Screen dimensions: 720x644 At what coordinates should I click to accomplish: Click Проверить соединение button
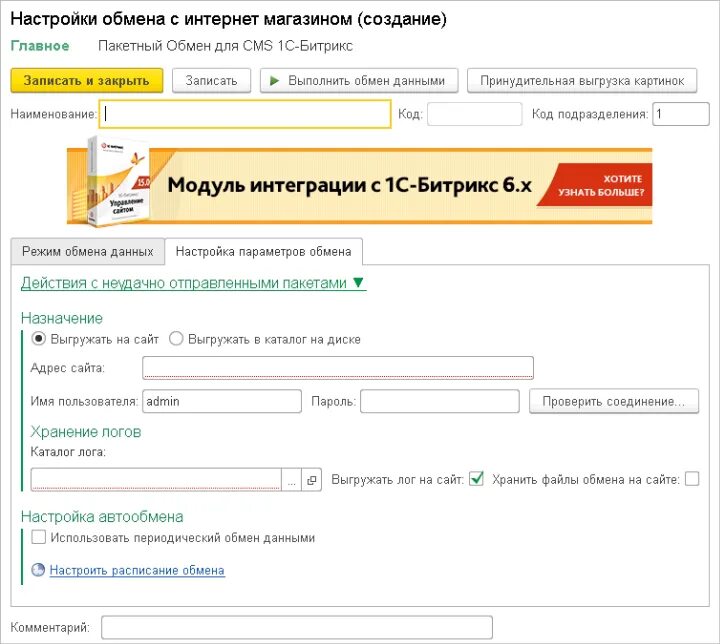point(614,401)
